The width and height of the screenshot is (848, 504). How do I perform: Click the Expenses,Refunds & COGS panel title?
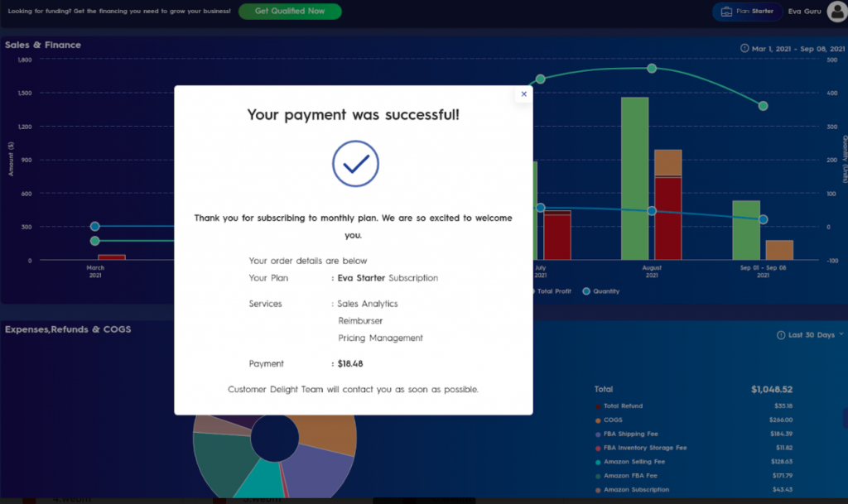[68, 329]
